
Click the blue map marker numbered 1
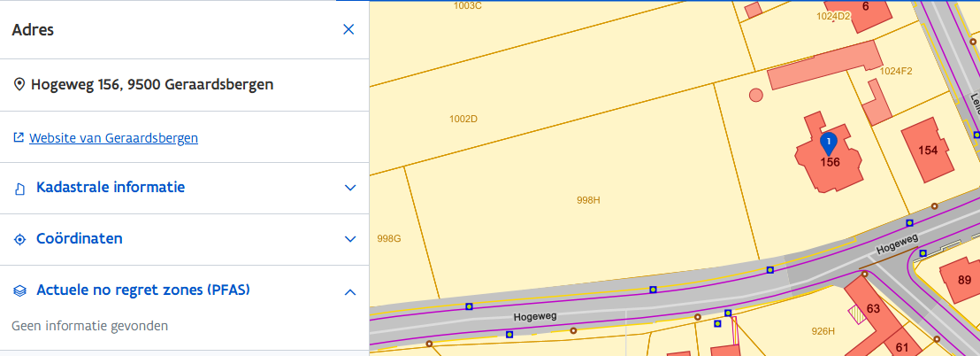click(x=828, y=143)
